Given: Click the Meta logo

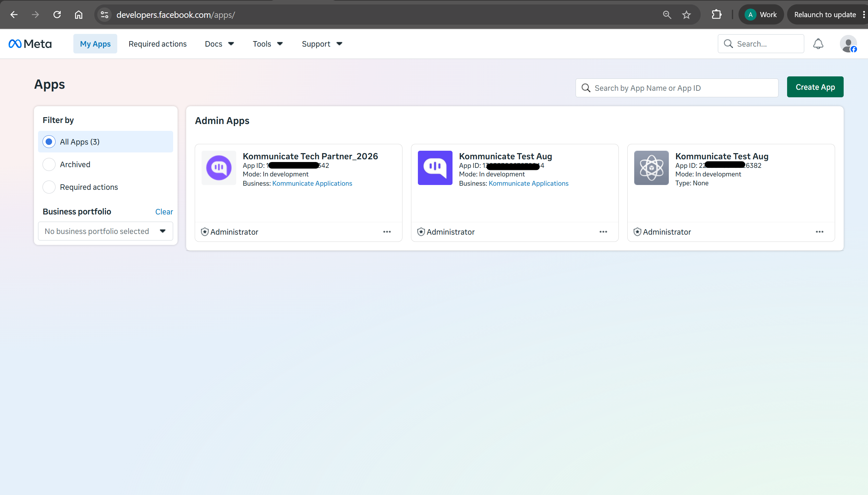Looking at the screenshot, I should 30,44.
